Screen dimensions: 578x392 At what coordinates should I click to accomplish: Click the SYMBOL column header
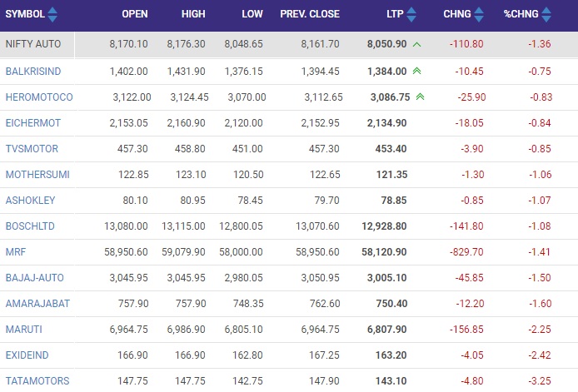pos(25,14)
